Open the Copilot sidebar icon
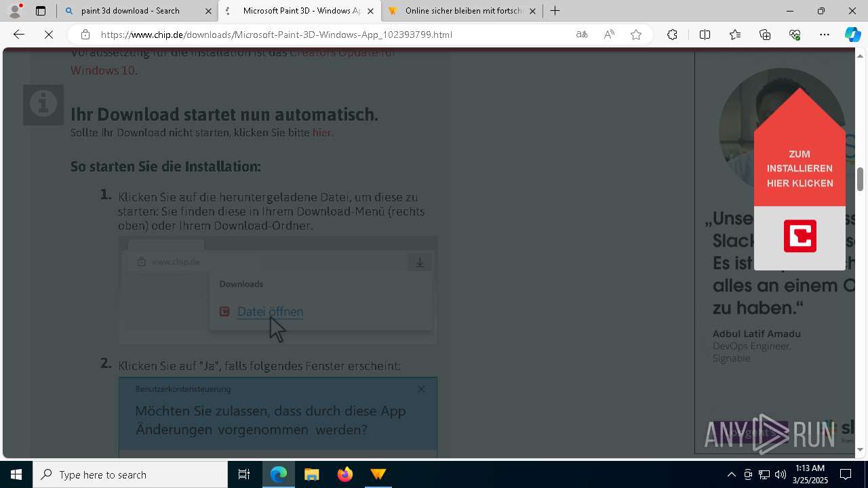868x488 pixels. pos(852,35)
